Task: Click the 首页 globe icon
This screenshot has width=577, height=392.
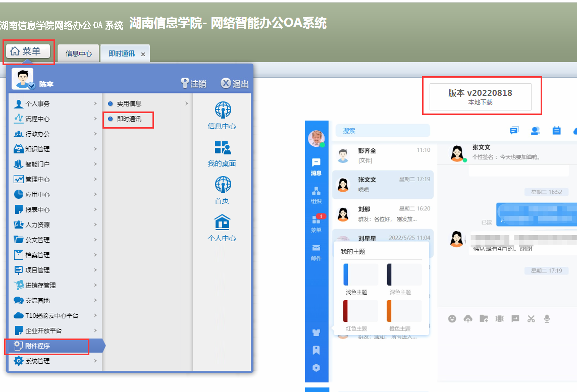Action: 222,185
